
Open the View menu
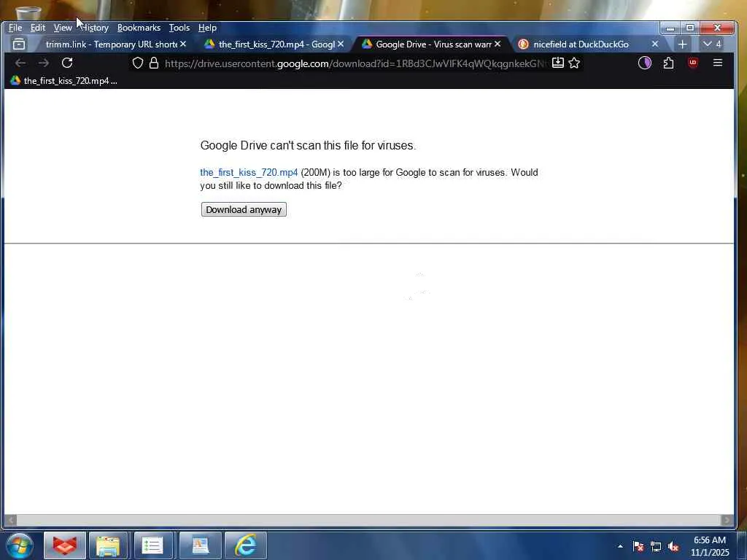63,28
